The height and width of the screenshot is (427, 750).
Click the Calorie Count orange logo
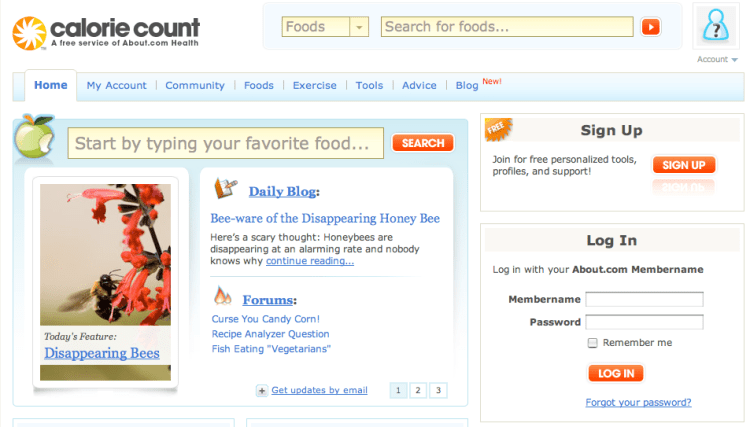pyautogui.click(x=30, y=32)
